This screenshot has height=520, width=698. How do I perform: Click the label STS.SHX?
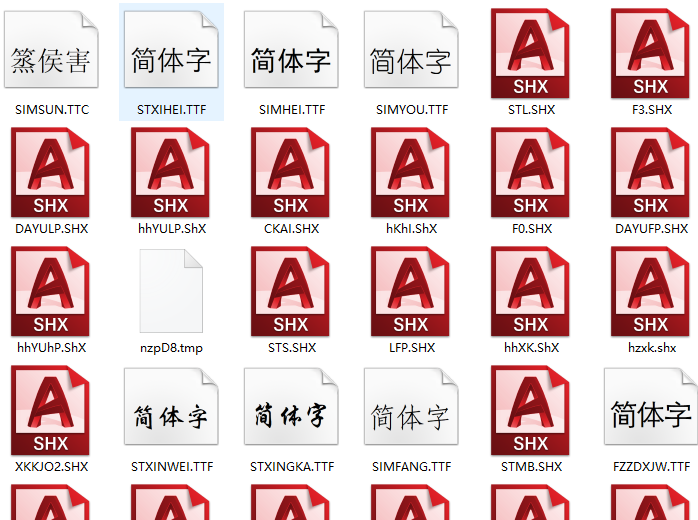point(292,348)
